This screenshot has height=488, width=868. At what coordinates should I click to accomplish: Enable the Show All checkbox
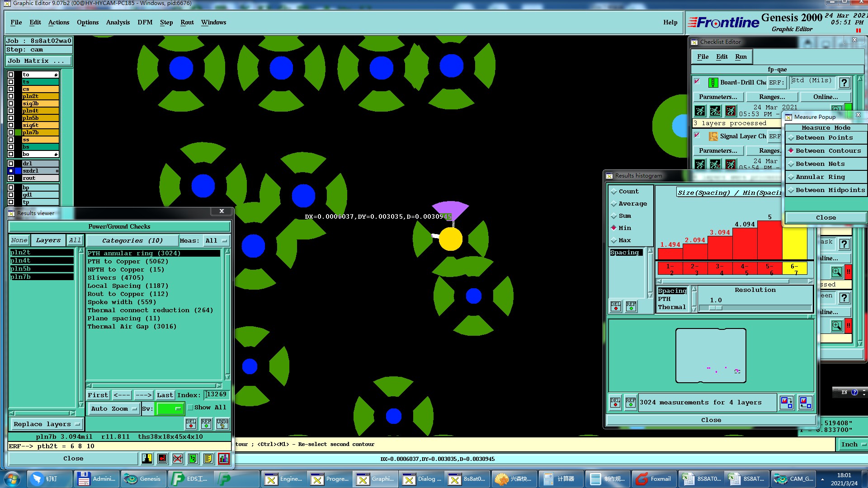point(190,408)
